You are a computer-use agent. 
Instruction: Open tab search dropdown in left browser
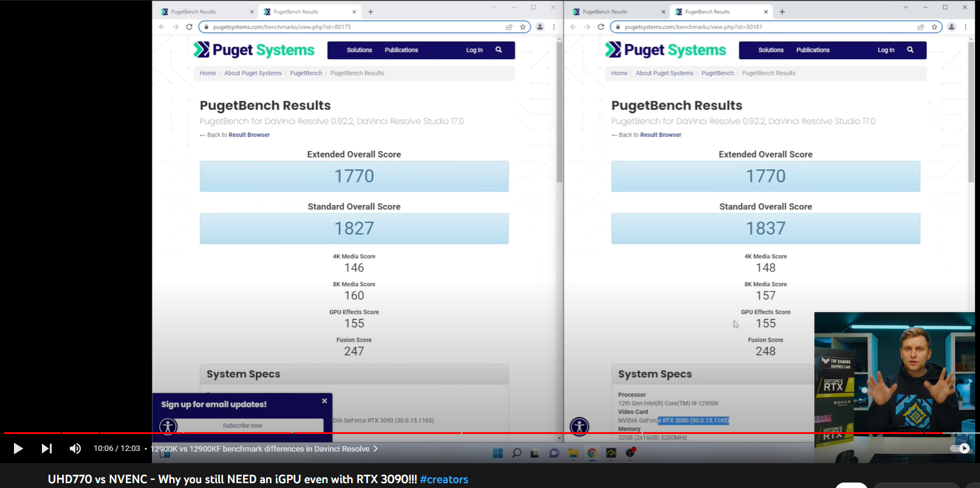tap(494, 7)
